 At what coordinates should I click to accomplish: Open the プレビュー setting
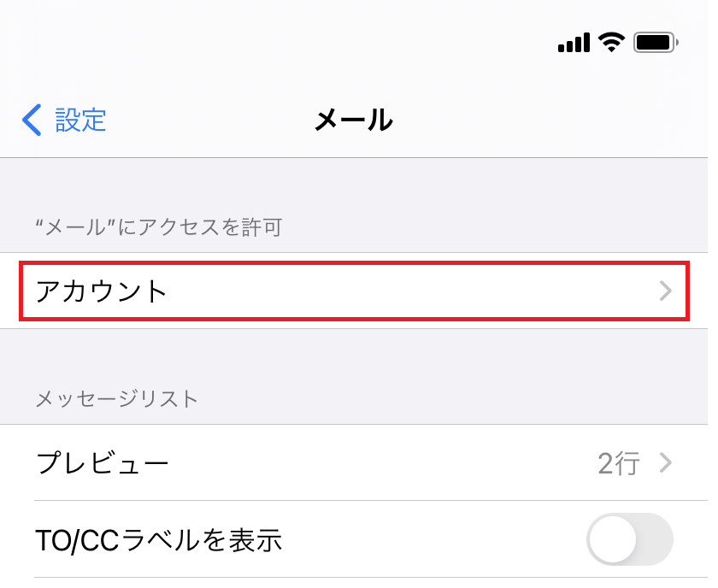pyautogui.click(x=354, y=463)
